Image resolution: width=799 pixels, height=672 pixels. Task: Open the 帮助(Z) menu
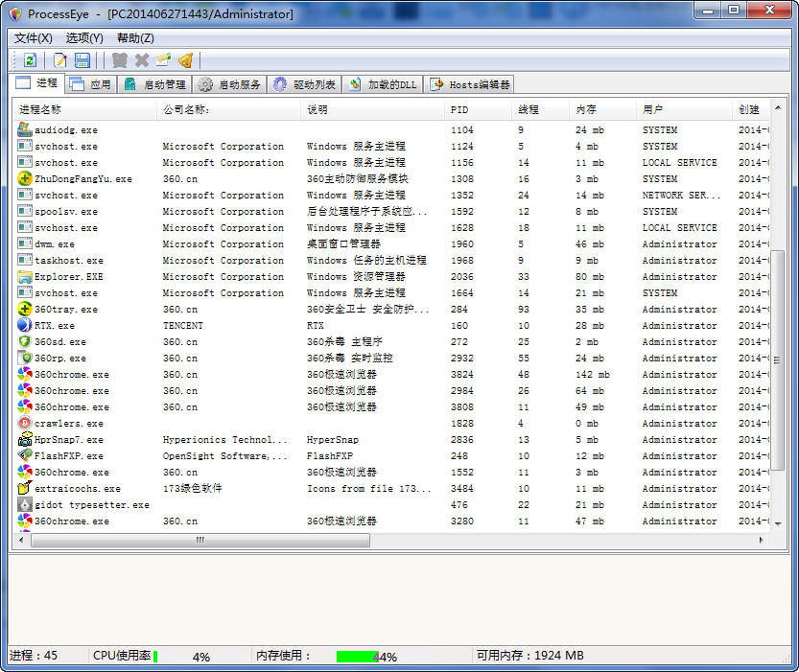tap(135, 38)
